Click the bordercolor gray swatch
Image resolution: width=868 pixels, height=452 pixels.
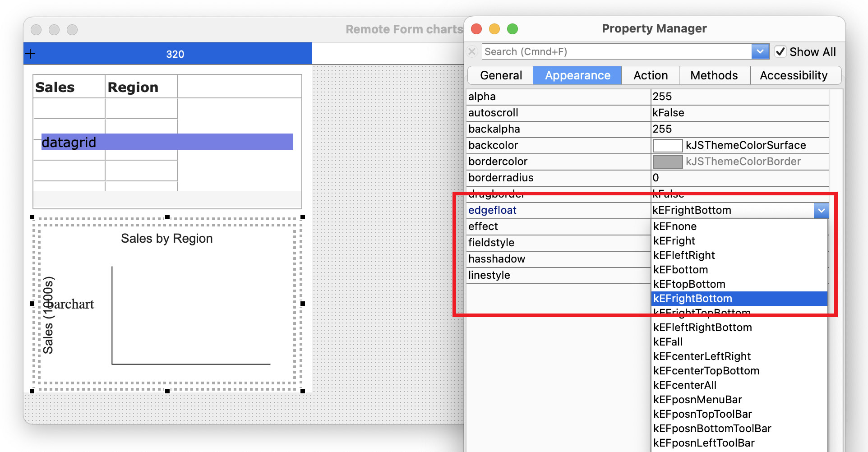[x=668, y=161]
